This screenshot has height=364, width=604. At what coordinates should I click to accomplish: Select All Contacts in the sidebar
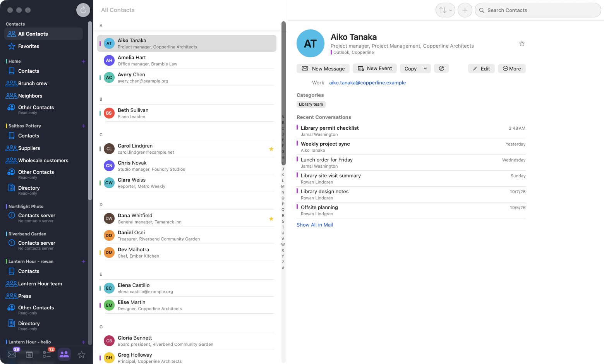[x=43, y=34]
